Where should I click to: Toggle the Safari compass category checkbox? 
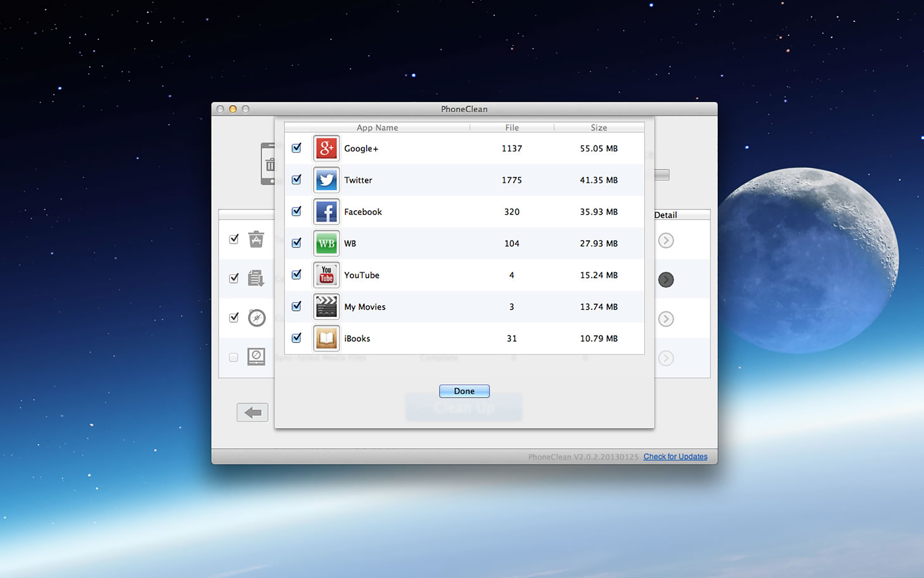(234, 318)
